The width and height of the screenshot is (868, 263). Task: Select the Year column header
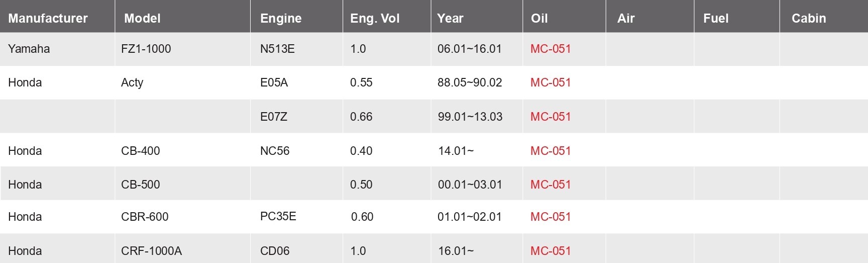coord(450,18)
